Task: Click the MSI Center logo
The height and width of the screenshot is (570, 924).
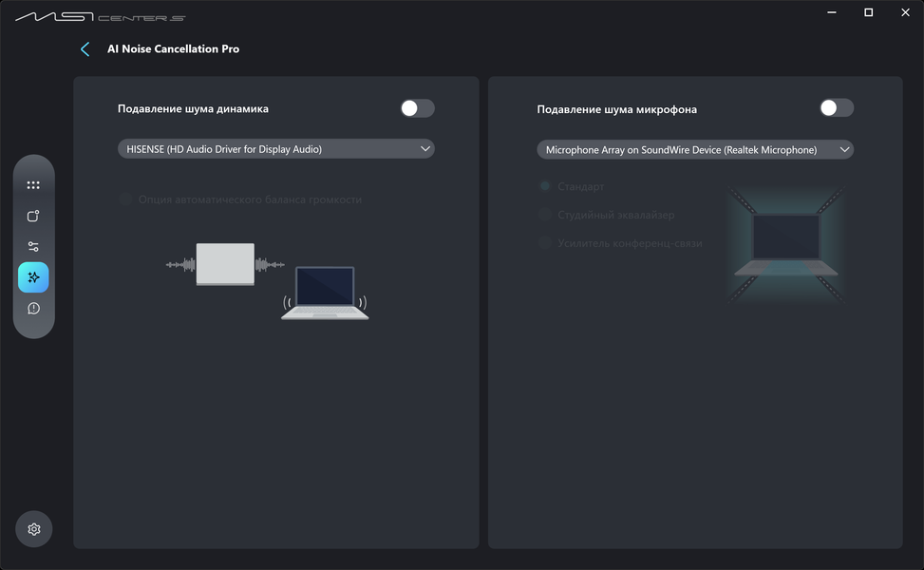Action: (x=100, y=16)
